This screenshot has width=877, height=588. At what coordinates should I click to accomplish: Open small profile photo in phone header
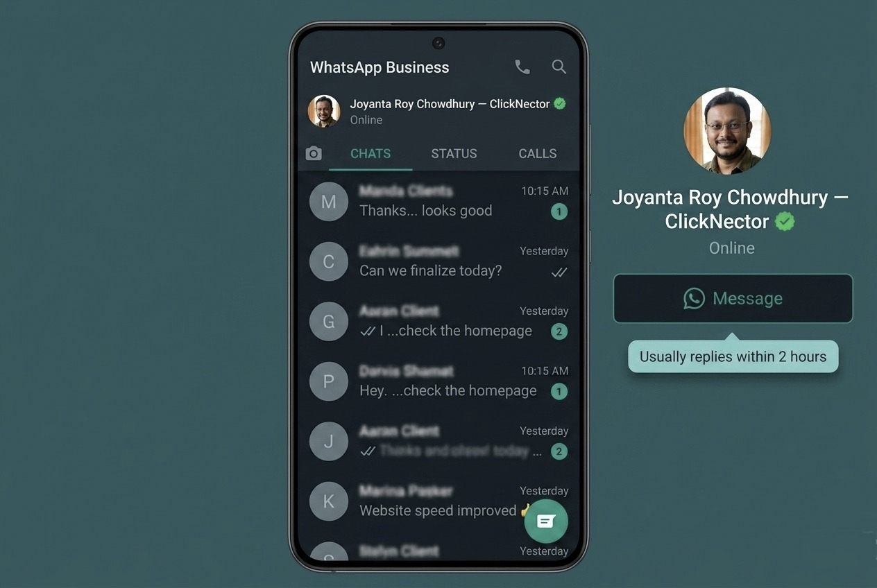pos(324,111)
